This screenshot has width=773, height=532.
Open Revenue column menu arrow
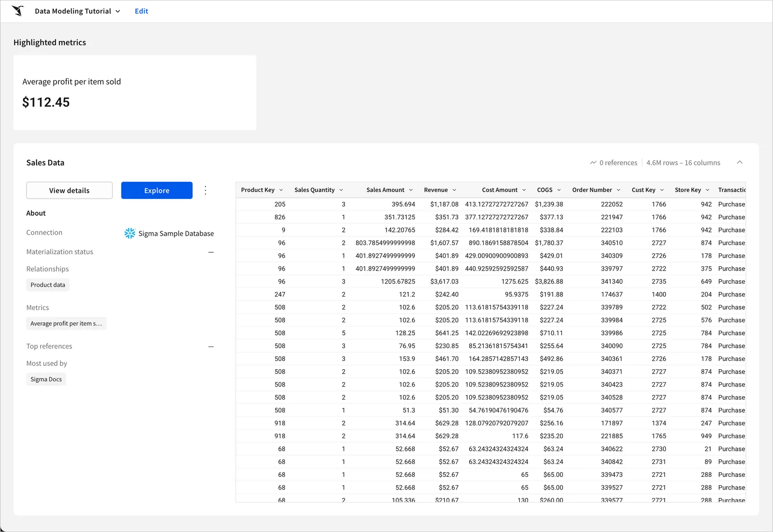pos(455,190)
